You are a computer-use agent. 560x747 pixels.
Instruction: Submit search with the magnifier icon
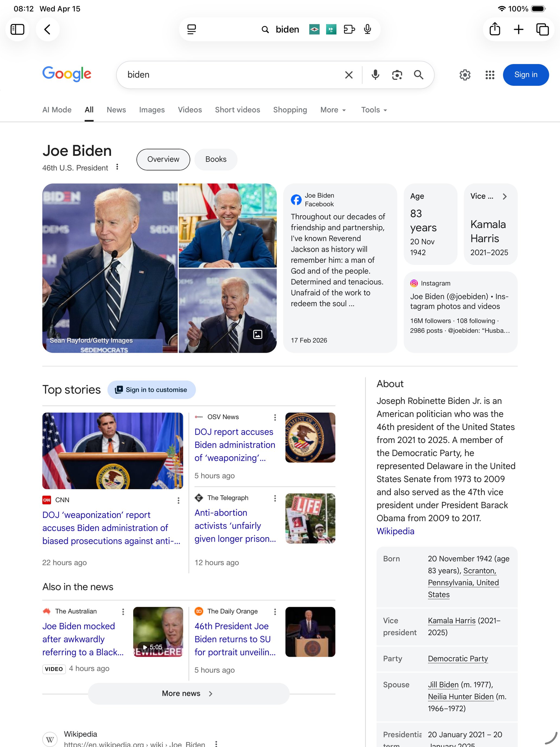pos(418,75)
